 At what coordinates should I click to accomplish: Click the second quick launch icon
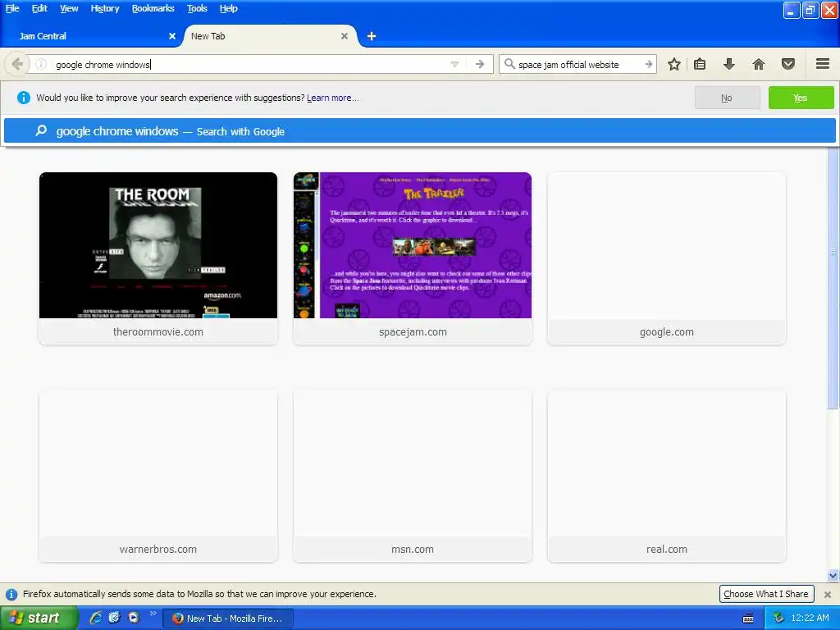pyautogui.click(x=114, y=618)
